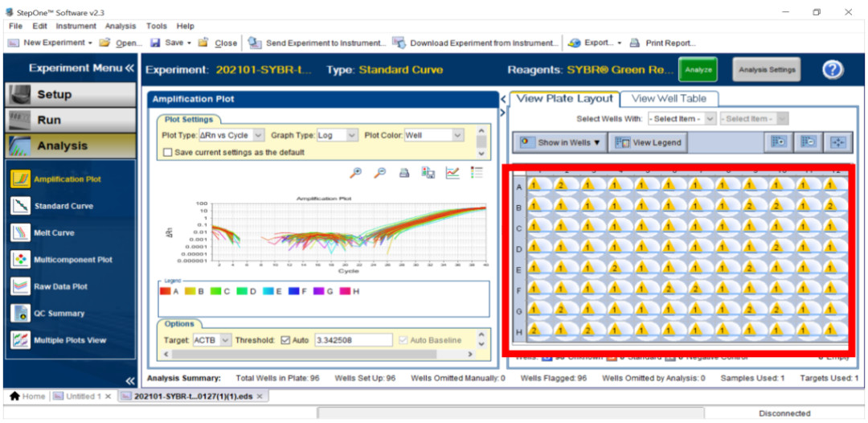
Task: Zoom in on the amplification plot
Action: (356, 172)
